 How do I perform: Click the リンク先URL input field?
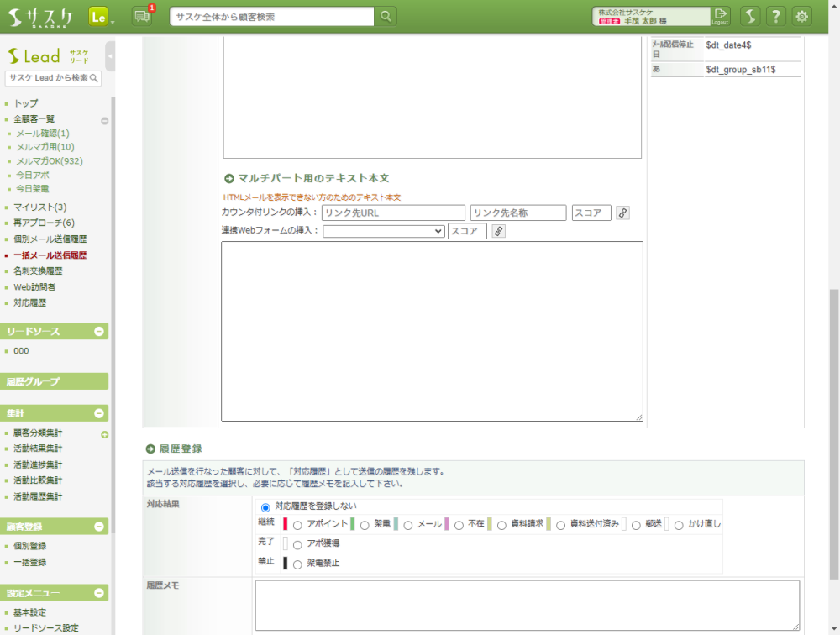pos(393,213)
